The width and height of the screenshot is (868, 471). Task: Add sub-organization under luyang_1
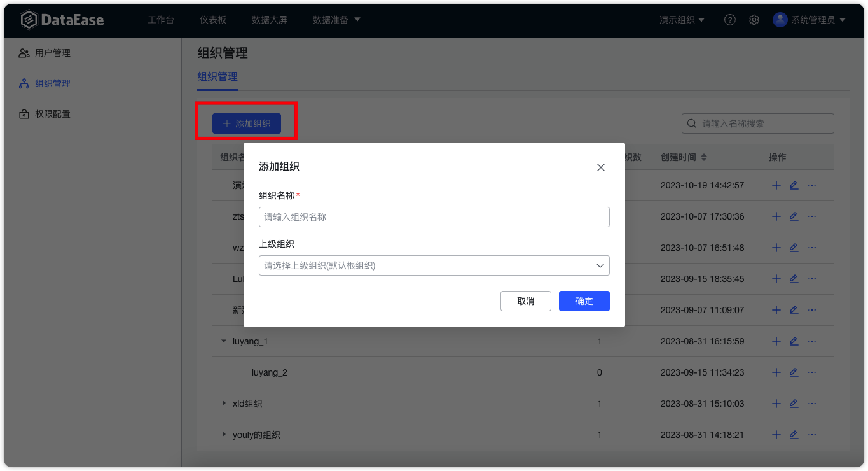pyautogui.click(x=776, y=341)
